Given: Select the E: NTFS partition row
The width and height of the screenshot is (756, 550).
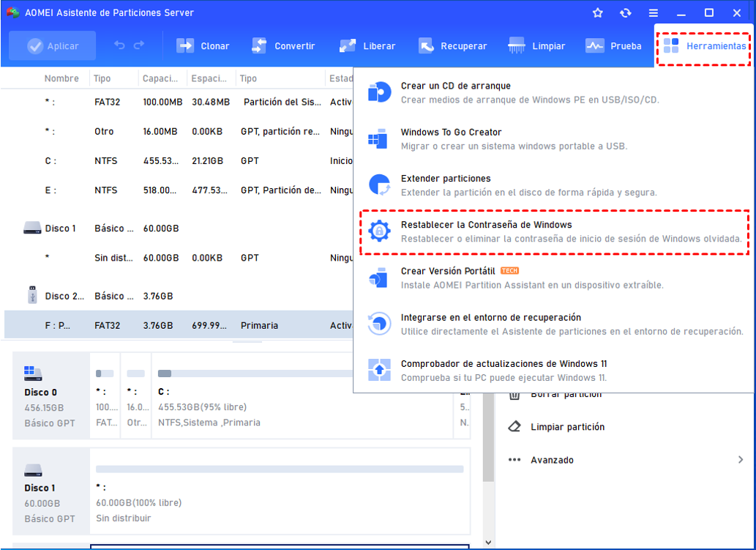Looking at the screenshot, I should click(x=179, y=190).
